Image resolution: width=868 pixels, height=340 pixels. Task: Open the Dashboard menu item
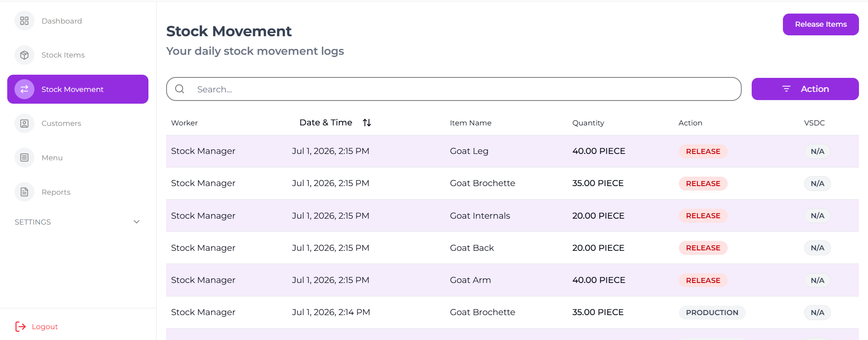click(x=78, y=21)
